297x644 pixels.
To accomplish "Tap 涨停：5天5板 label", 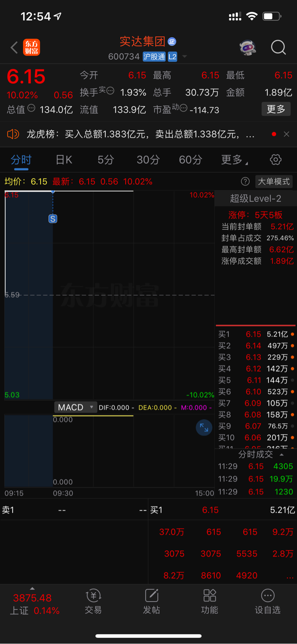I will [256, 215].
